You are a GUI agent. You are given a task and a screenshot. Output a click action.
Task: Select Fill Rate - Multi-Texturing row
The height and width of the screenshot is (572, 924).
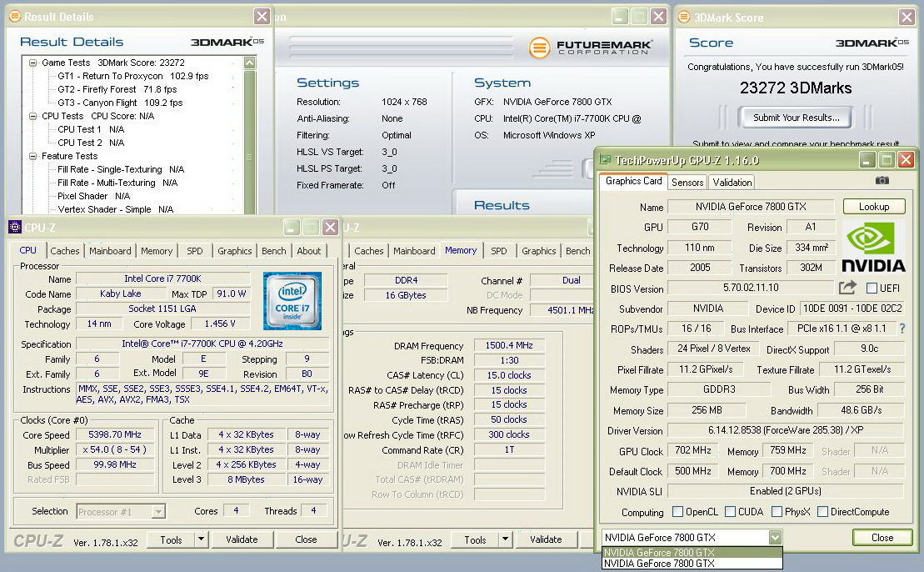click(x=117, y=183)
